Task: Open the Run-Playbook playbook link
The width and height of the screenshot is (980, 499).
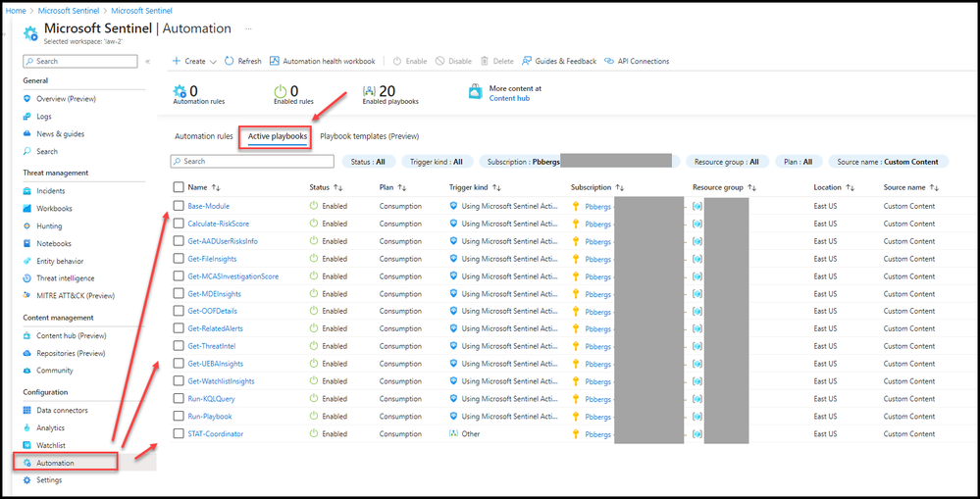Action: tap(210, 416)
